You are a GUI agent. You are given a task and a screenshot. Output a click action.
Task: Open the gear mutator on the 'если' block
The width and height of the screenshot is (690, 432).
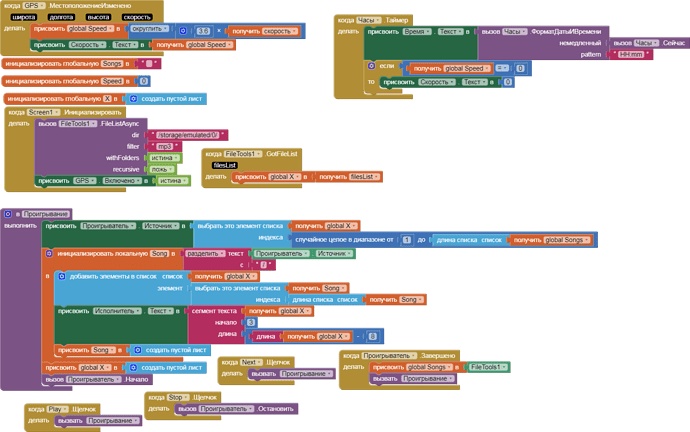pyautogui.click(x=373, y=65)
